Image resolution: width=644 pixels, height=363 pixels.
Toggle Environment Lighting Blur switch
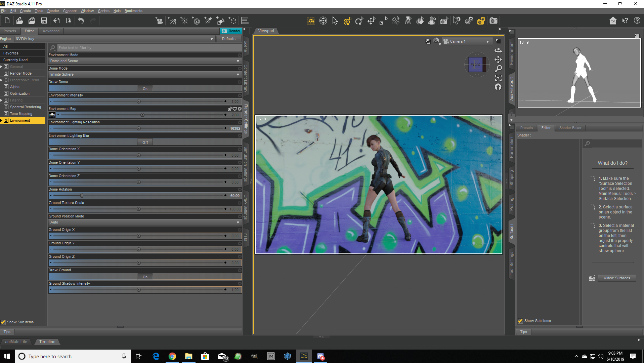pos(145,143)
